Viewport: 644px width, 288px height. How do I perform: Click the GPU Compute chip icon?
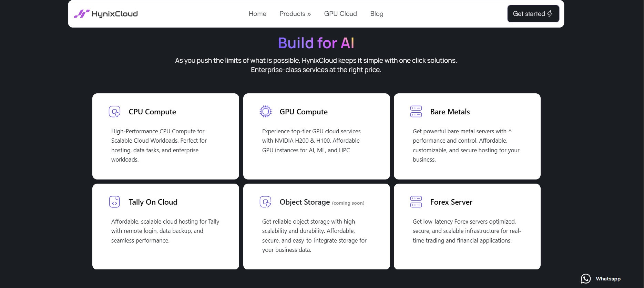(x=265, y=112)
